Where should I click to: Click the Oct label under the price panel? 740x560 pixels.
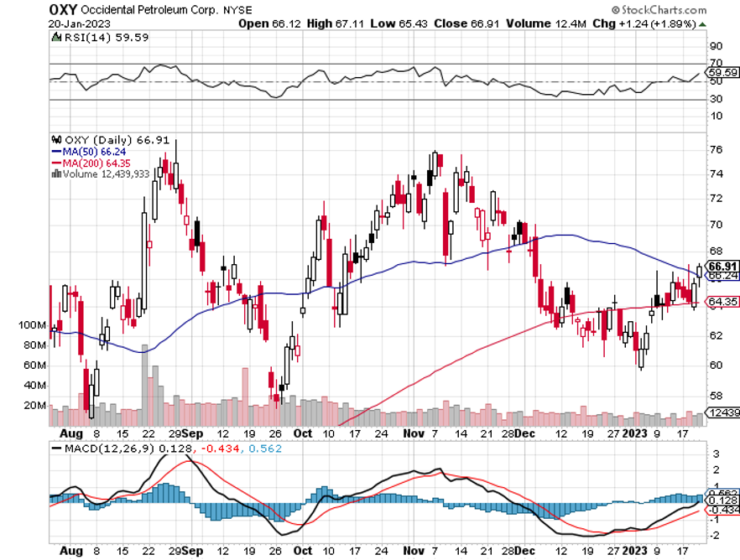pyautogui.click(x=303, y=433)
